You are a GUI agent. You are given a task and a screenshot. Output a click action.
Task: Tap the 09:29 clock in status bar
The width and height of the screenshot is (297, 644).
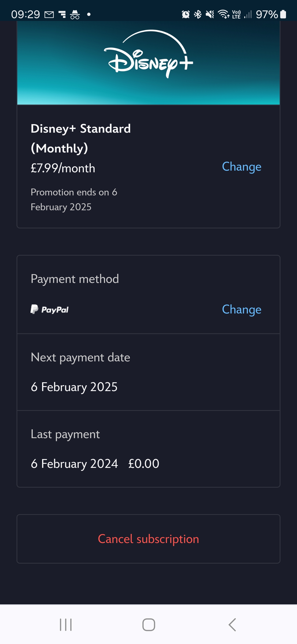(25, 15)
